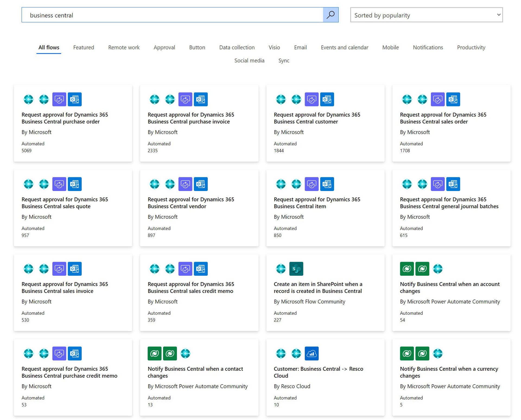This screenshot has width=521, height=420.
Task: Switch to the Productivity tab
Action: pyautogui.click(x=471, y=47)
